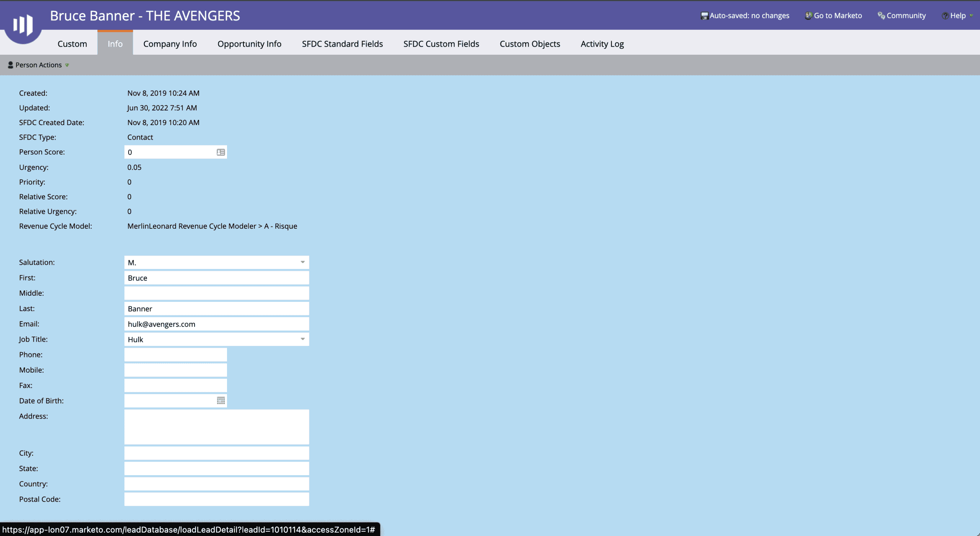Expand the Salutation dropdown arrow
This screenshot has height=536, width=980.
pyautogui.click(x=302, y=262)
